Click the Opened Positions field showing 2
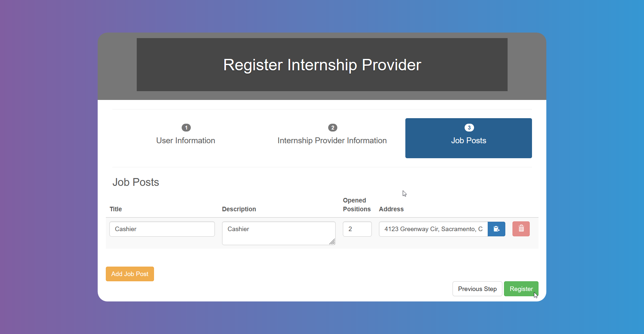The width and height of the screenshot is (644, 334). pos(357,229)
